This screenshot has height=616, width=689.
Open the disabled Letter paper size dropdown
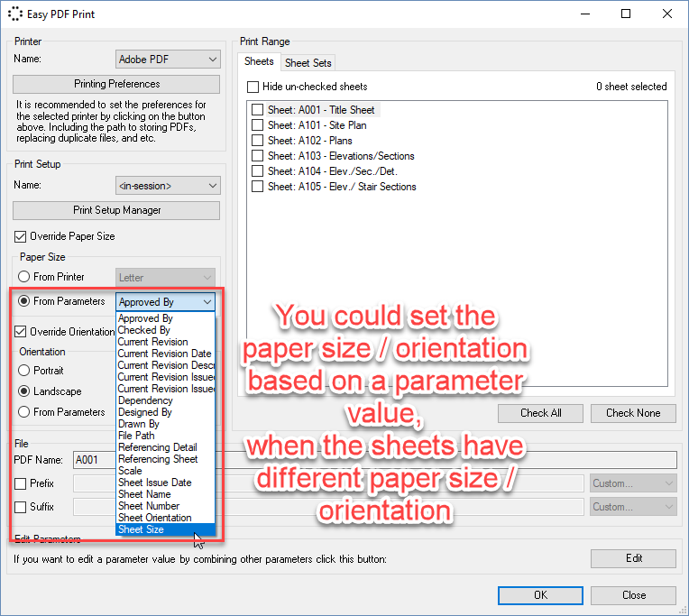click(165, 278)
